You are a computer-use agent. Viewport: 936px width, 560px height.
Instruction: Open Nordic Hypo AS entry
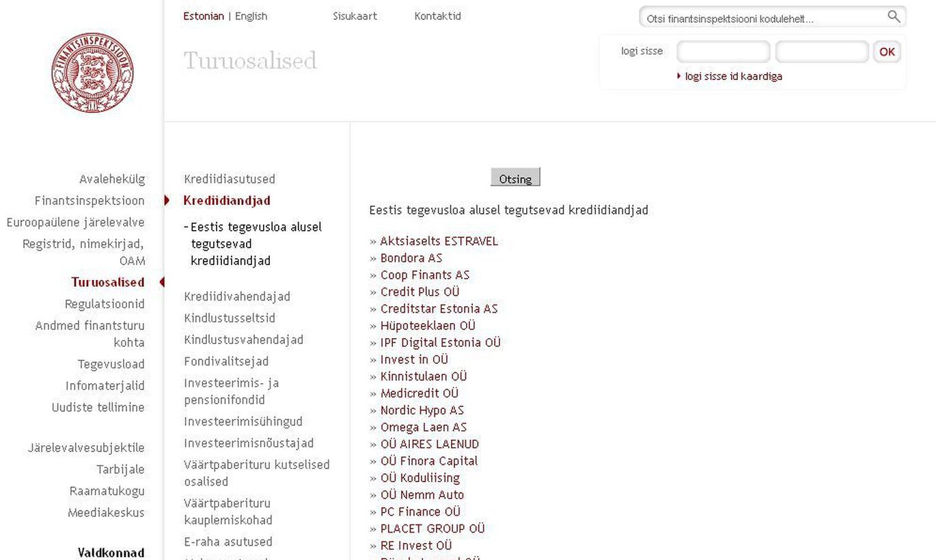[x=422, y=410]
